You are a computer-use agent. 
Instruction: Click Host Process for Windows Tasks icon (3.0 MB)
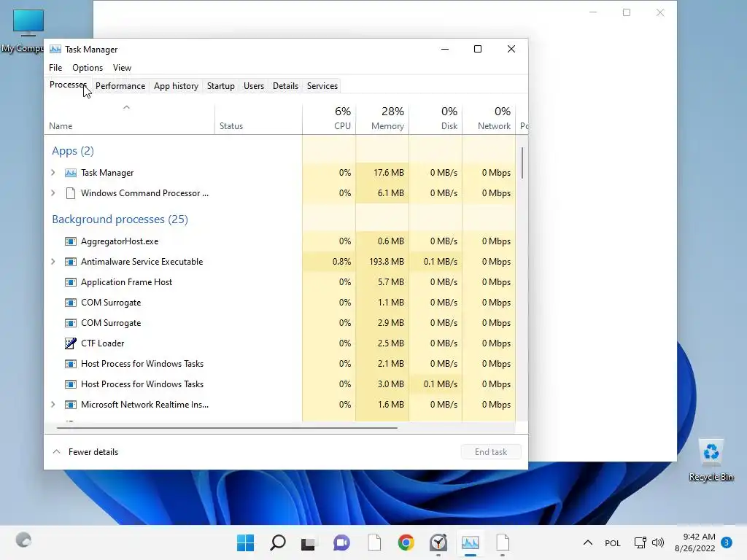click(x=71, y=384)
